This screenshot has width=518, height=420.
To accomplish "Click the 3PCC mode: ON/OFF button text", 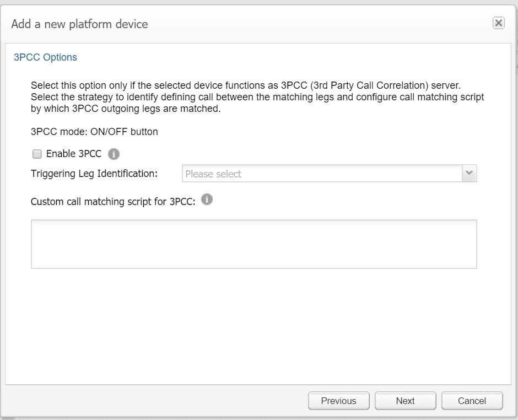I will tap(94, 132).
